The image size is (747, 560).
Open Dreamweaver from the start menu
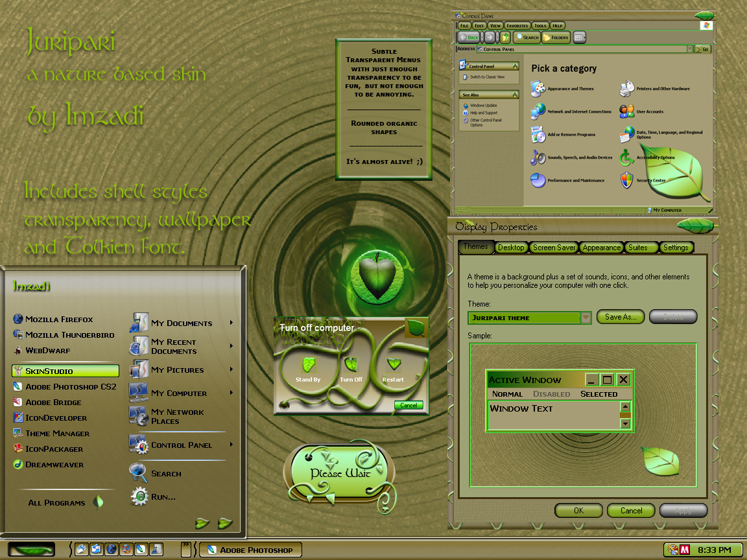(x=48, y=464)
